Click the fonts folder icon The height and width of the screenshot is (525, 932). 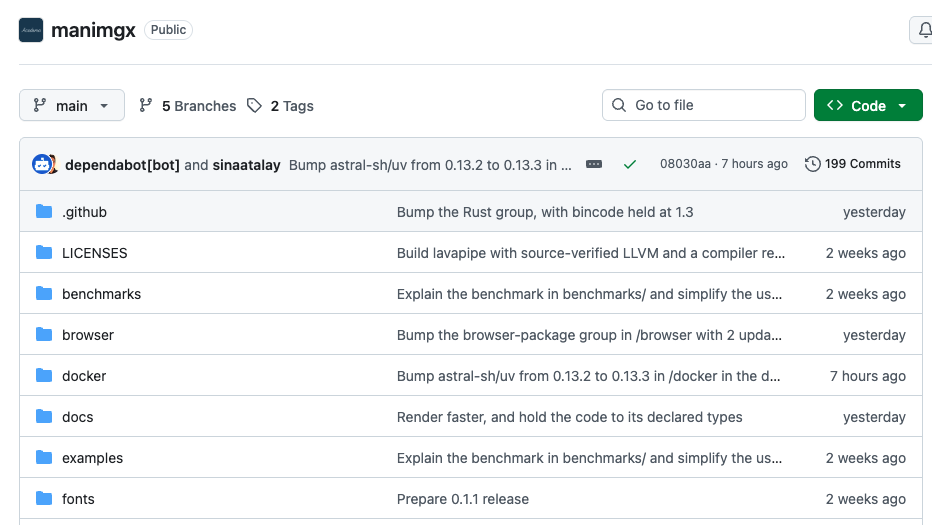click(43, 499)
